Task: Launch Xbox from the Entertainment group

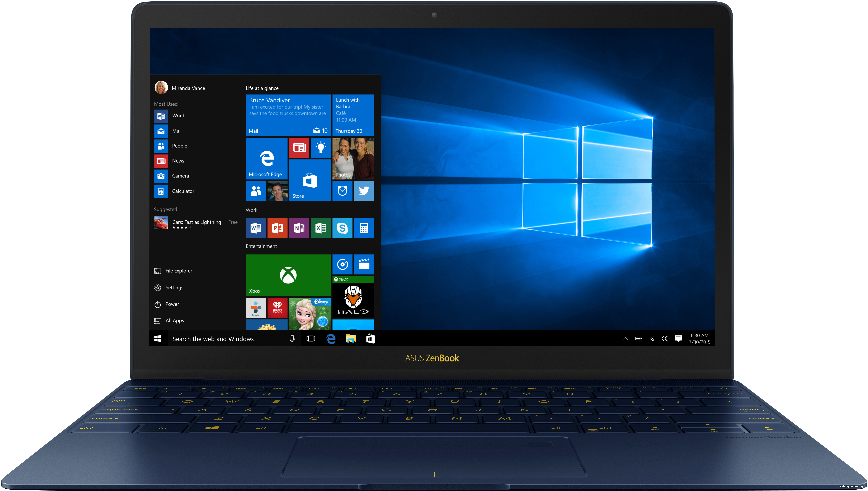Action: (x=288, y=275)
